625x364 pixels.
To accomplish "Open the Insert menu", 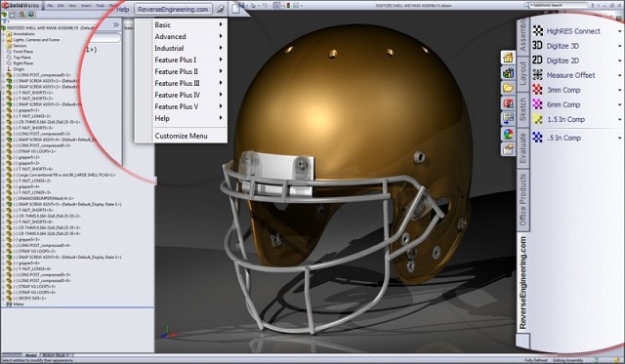I will point(86,6).
